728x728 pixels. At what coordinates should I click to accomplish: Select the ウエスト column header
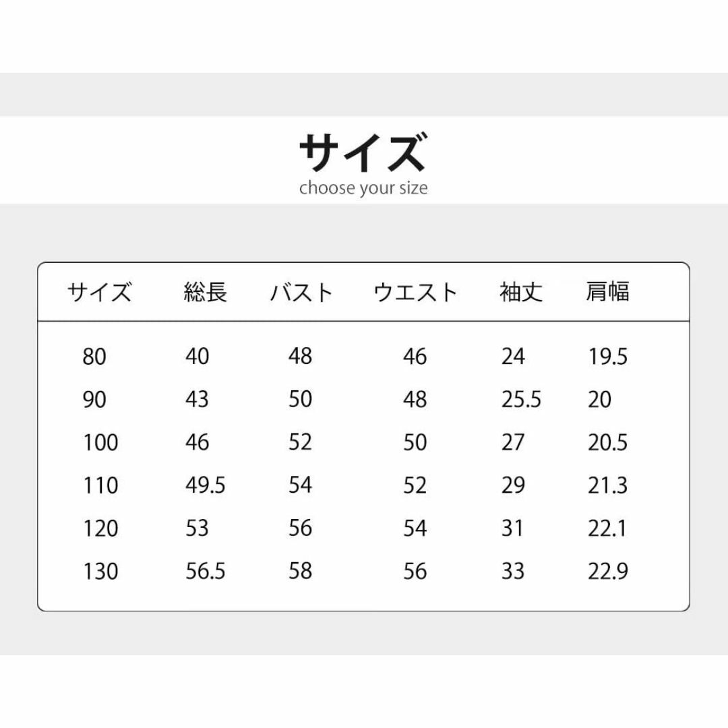coord(416,293)
